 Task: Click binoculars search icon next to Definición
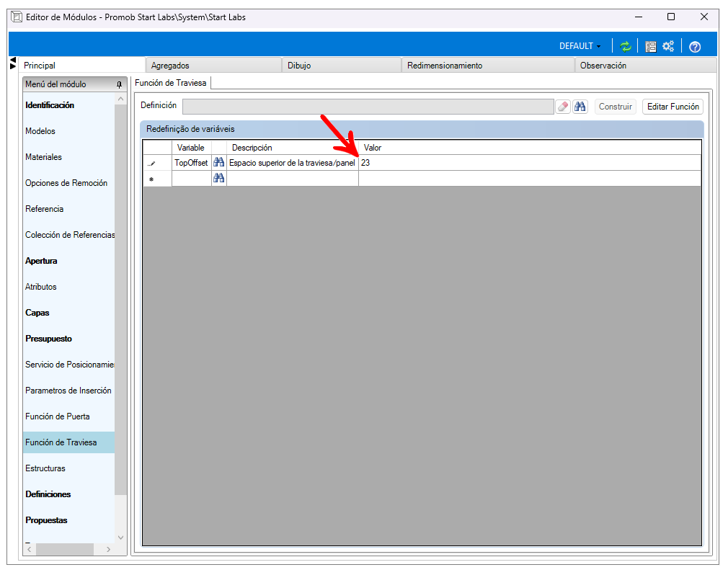(580, 106)
